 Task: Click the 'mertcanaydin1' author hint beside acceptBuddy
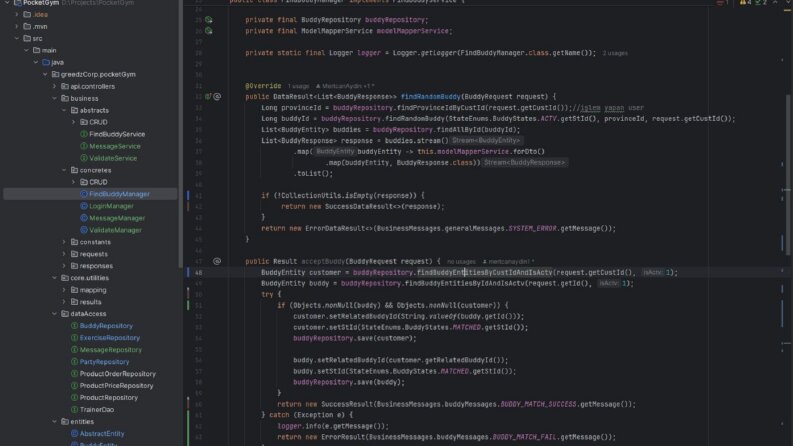[x=508, y=262]
